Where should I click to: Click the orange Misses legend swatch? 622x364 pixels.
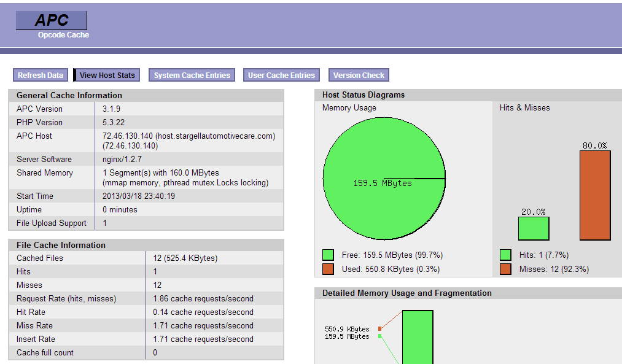(x=505, y=269)
